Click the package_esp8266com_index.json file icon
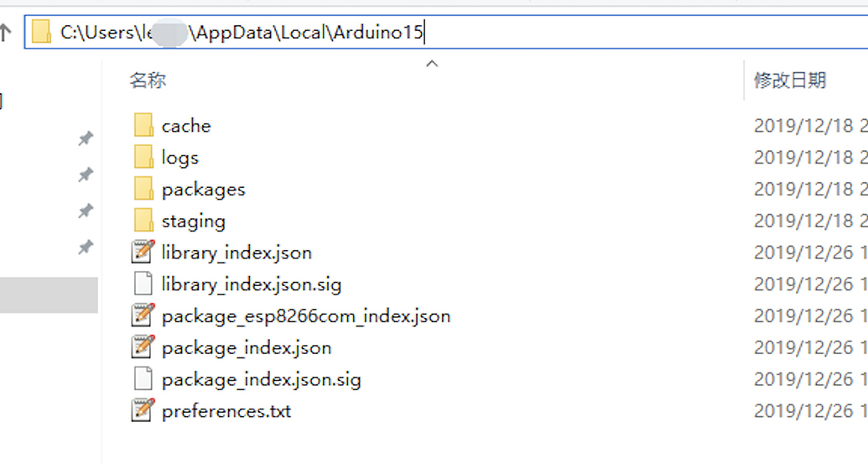Viewport: 868px width, 464px height. point(143,316)
